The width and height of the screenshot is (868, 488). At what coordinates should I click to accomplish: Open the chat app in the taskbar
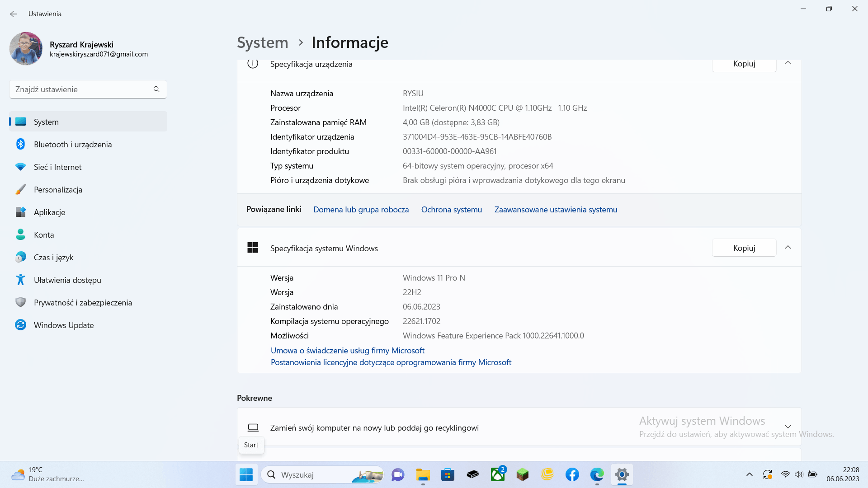coord(398,474)
